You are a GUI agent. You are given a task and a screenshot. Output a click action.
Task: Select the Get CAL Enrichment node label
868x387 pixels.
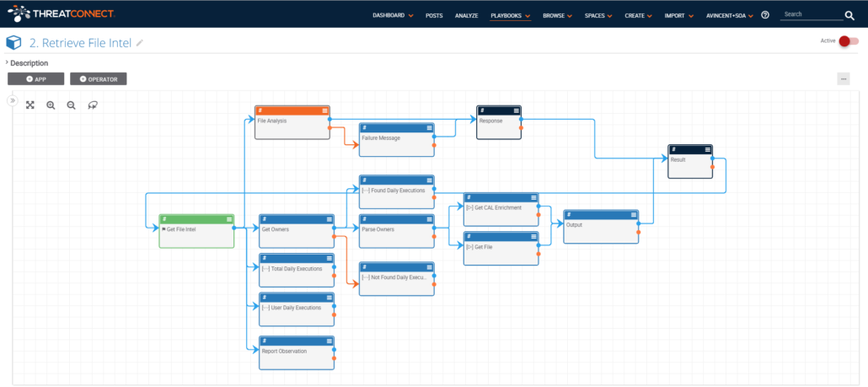coord(493,207)
